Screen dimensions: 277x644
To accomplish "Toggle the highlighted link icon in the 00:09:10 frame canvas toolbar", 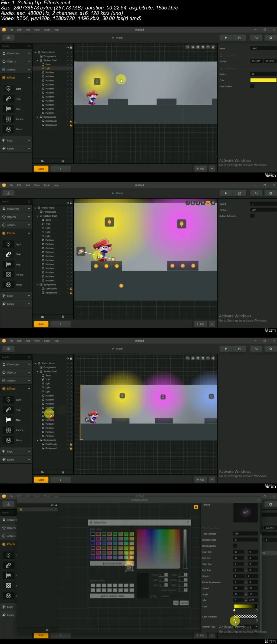I will click(x=208, y=203).
